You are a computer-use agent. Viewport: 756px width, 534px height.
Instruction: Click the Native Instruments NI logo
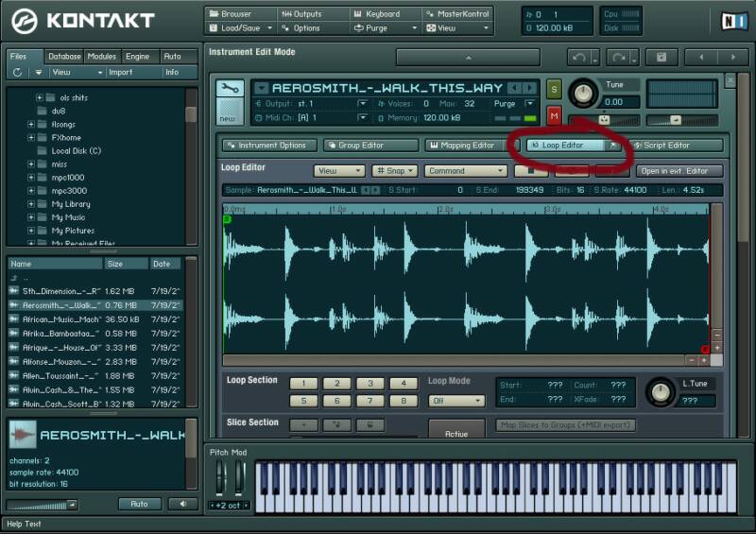click(734, 21)
